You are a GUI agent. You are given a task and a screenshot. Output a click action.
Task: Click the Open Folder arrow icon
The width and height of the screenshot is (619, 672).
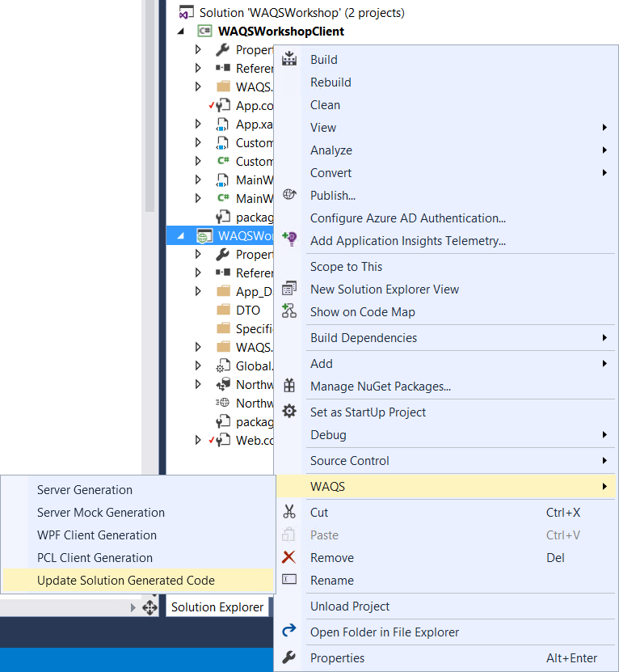[289, 630]
